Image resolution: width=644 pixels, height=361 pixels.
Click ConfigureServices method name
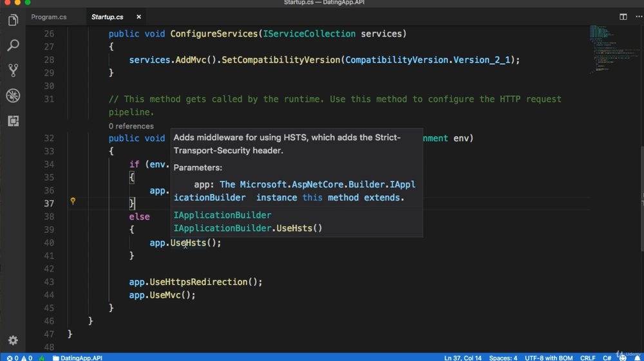pos(214,33)
